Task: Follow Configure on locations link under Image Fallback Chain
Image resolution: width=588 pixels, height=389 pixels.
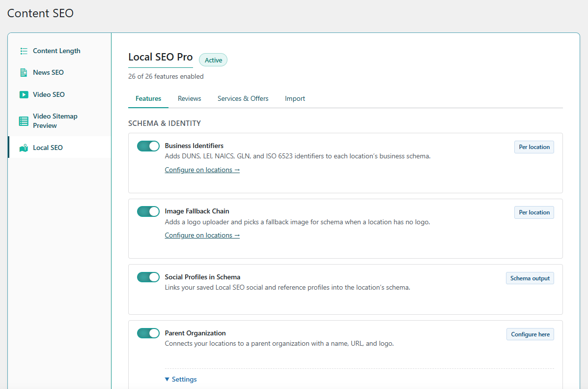Action: [202, 235]
